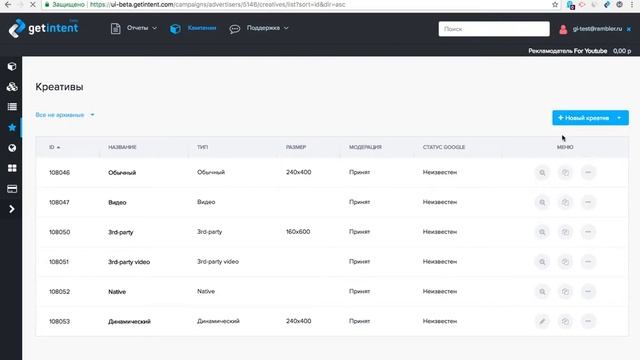Open the Отчеты reports menu
The image size is (640, 360).
click(133, 28)
